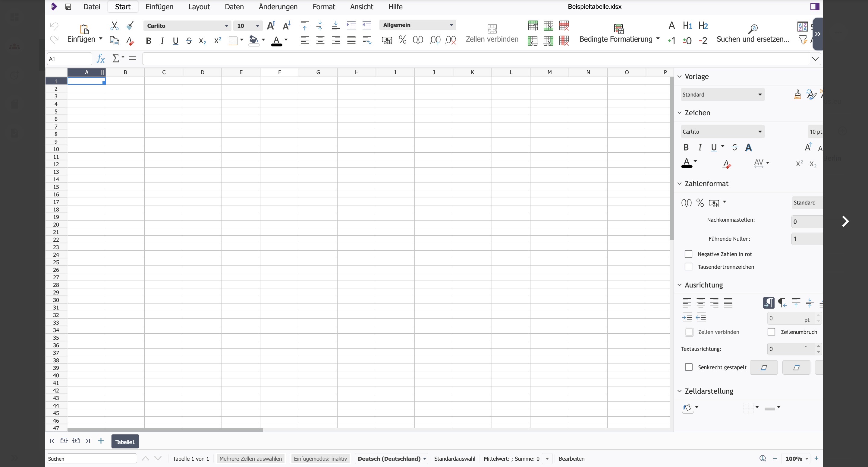868x467 pixels.
Task: Click the font color swatch in sidebar
Action: point(686,163)
